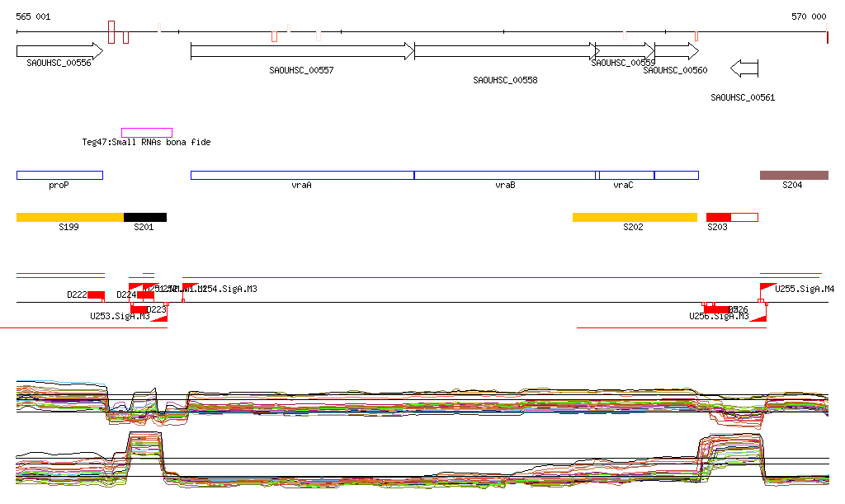
Task: Select the reverse-strand SAOUHSC_00561 arrow
Action: pyautogui.click(x=744, y=67)
